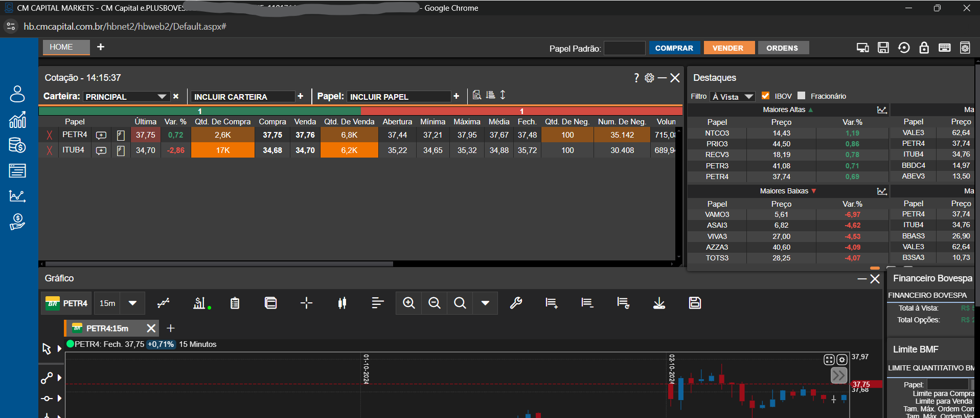Open the coins and dollar sidebar icon
The image size is (980, 418).
tap(17, 145)
